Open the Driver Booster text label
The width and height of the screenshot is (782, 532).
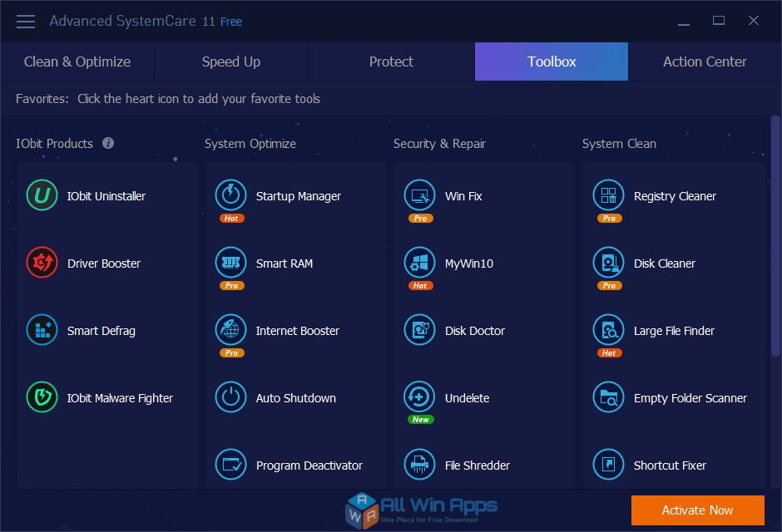point(104,264)
